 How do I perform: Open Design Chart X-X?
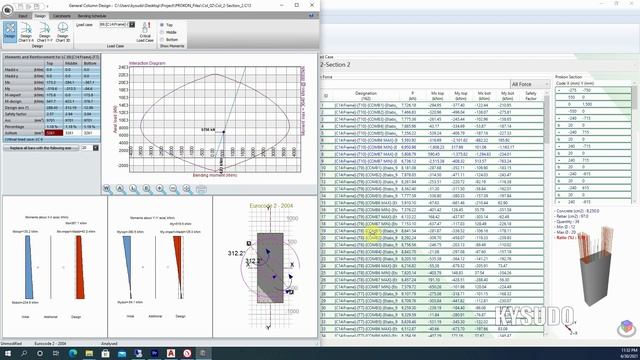[26, 32]
